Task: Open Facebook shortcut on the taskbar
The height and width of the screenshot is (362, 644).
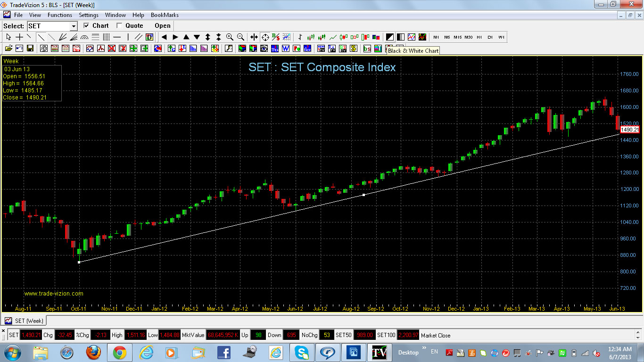Action: (223, 353)
